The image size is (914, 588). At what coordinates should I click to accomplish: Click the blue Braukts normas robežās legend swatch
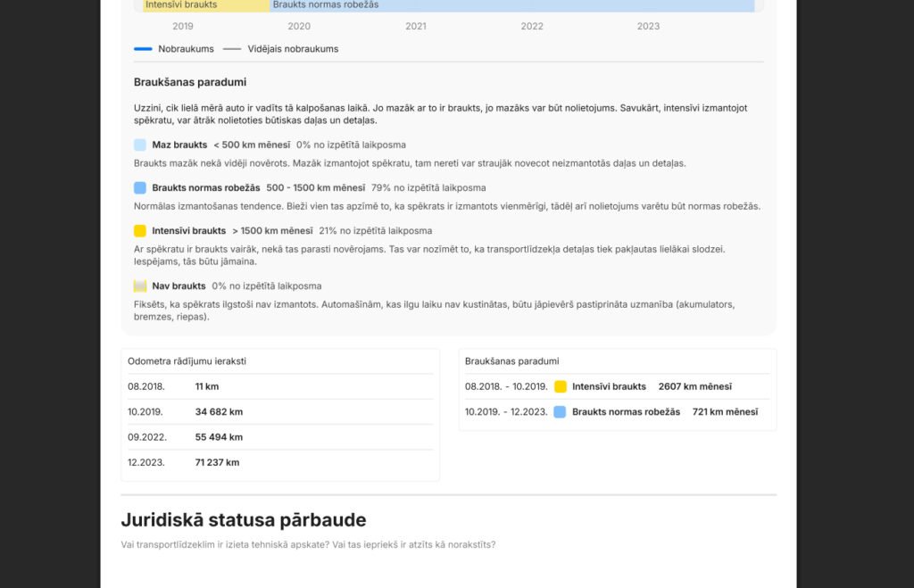(140, 188)
